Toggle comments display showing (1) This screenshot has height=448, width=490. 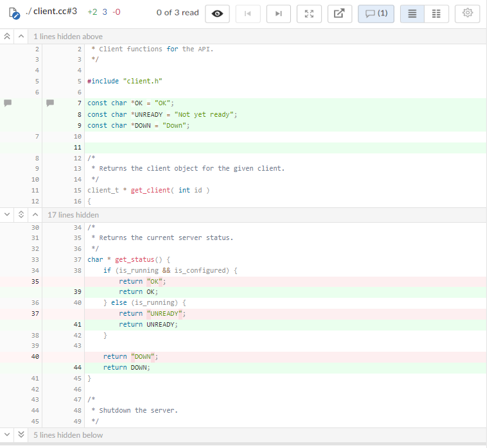[376, 13]
